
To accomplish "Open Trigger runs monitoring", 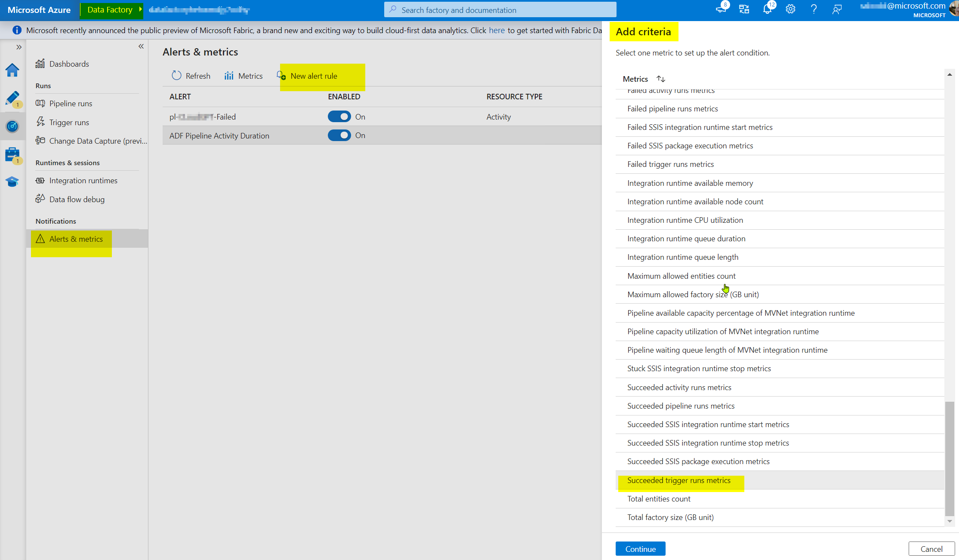I will click(68, 122).
